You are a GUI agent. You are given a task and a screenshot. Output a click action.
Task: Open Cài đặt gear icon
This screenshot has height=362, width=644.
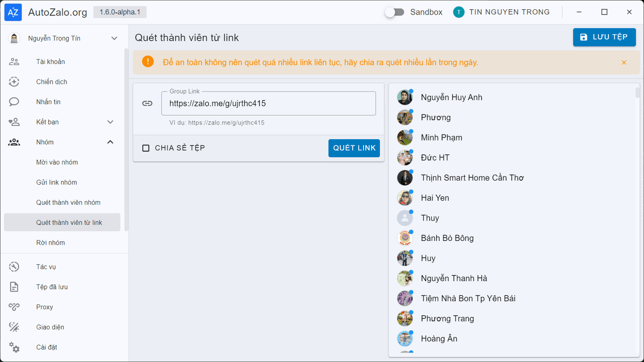click(14, 347)
